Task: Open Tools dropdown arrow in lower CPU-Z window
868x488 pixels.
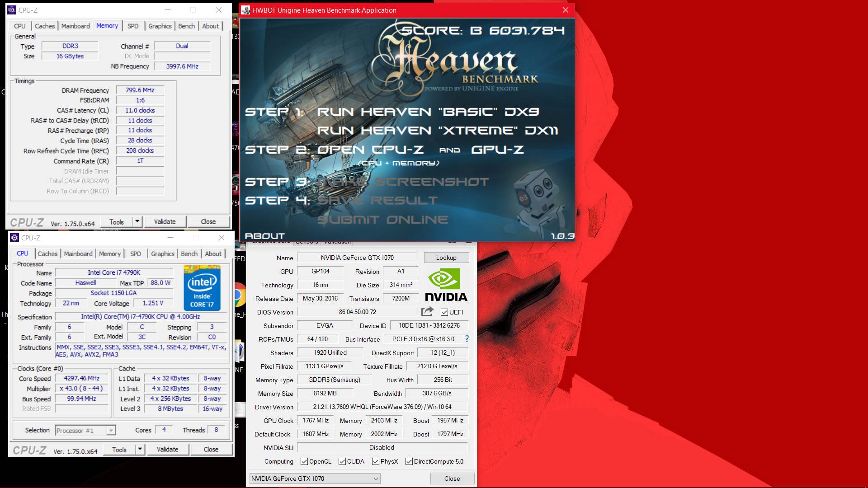Action: click(140, 449)
